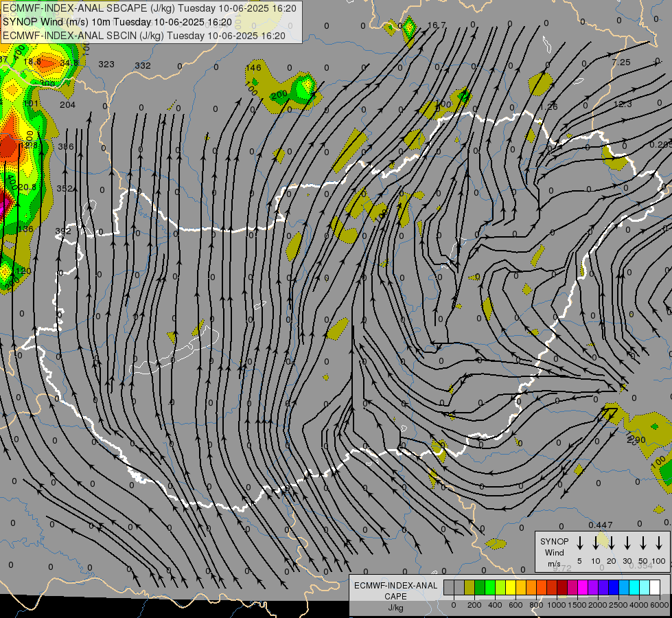
Task: Select the dark green swatch in CAPE legend
Action: click(480, 587)
